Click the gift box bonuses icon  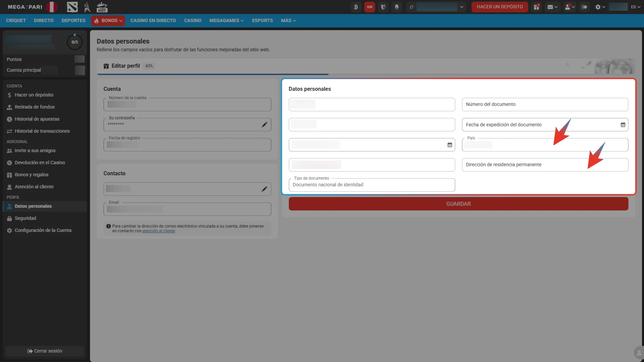536,7
